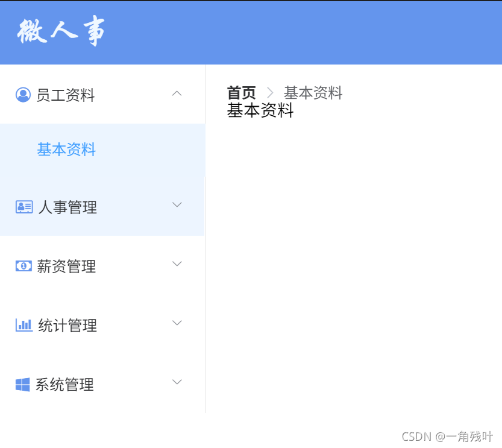The width and height of the screenshot is (502, 448).
Task: Open 统计管理 via its statistics icon
Action: tap(23, 324)
